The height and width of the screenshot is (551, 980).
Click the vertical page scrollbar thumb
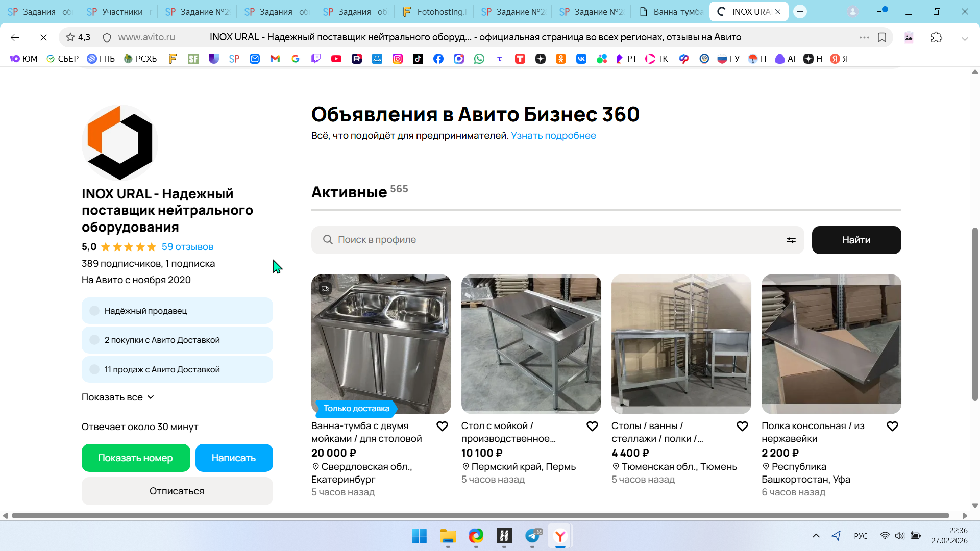click(975, 314)
